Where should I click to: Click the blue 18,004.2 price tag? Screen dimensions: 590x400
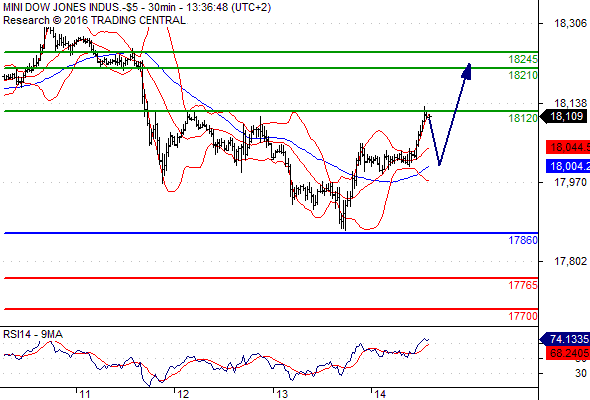[x=568, y=166]
